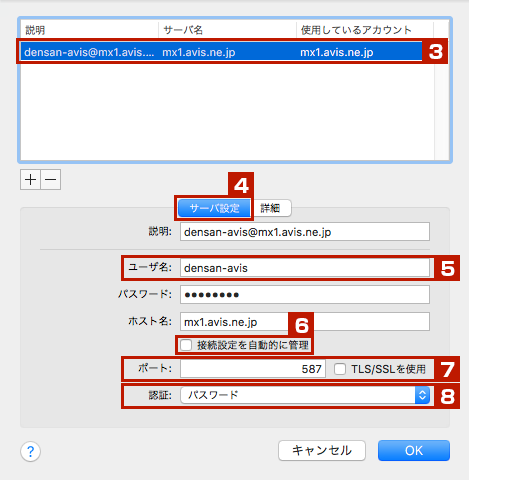Viewport: 530px width, 480px height.
Task: Click the OK button
Action: 414,451
